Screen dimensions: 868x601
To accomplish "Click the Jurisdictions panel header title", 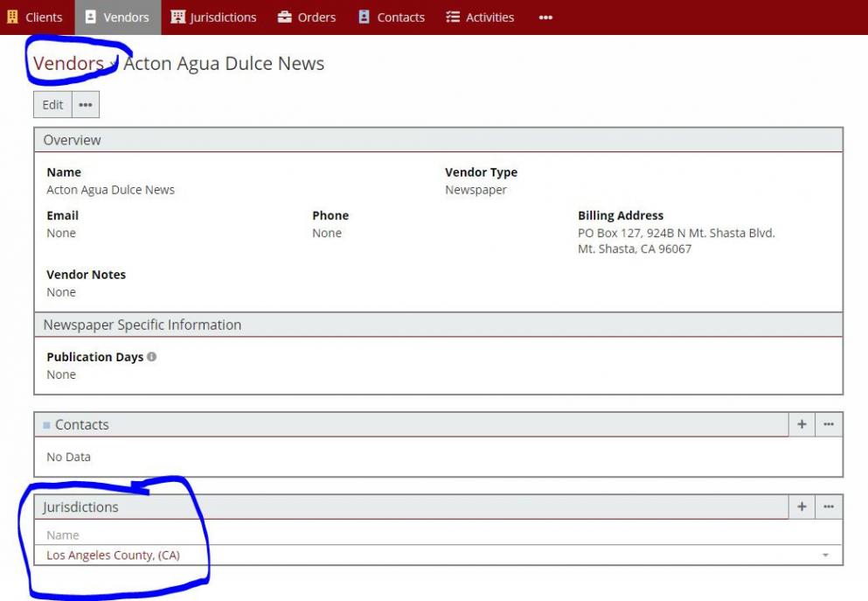I will pyautogui.click(x=80, y=507).
